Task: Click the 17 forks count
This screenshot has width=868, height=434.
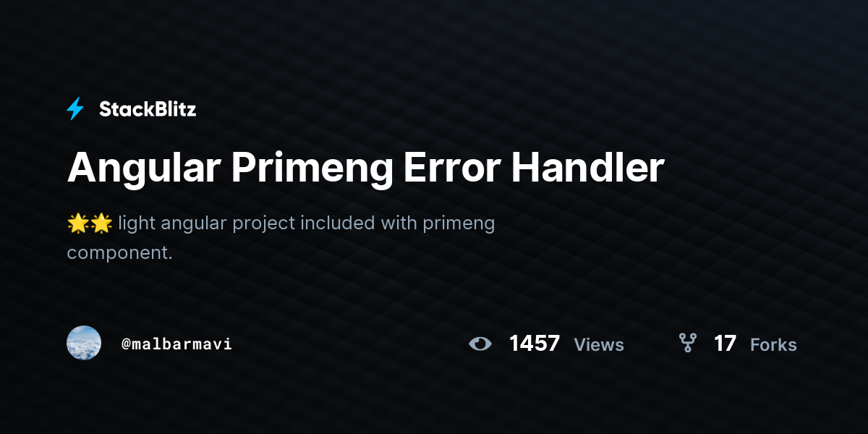Action: (725, 344)
